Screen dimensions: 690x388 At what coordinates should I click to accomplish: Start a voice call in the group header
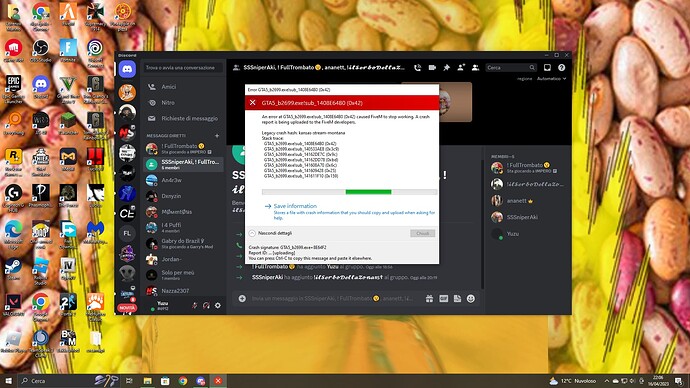pyautogui.click(x=417, y=68)
